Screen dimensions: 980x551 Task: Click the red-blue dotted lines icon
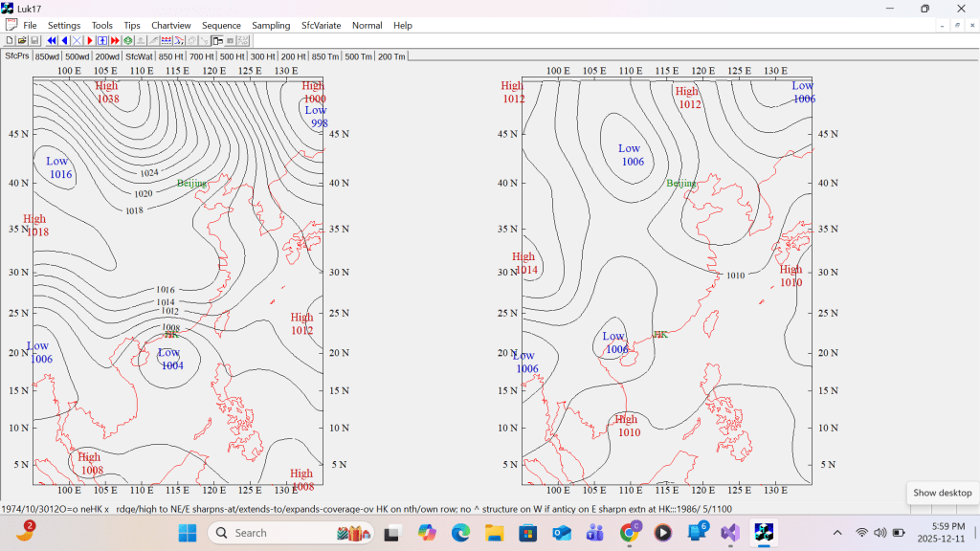pos(167,41)
